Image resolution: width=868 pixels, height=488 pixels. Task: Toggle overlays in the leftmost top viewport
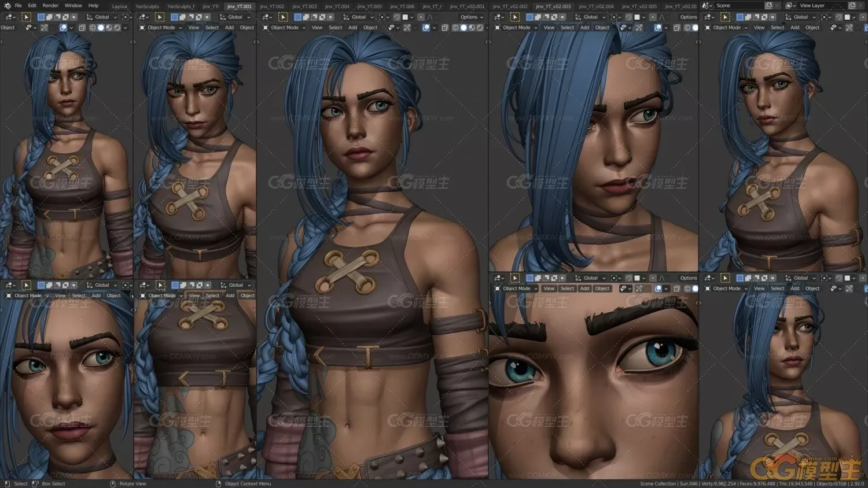(x=63, y=28)
